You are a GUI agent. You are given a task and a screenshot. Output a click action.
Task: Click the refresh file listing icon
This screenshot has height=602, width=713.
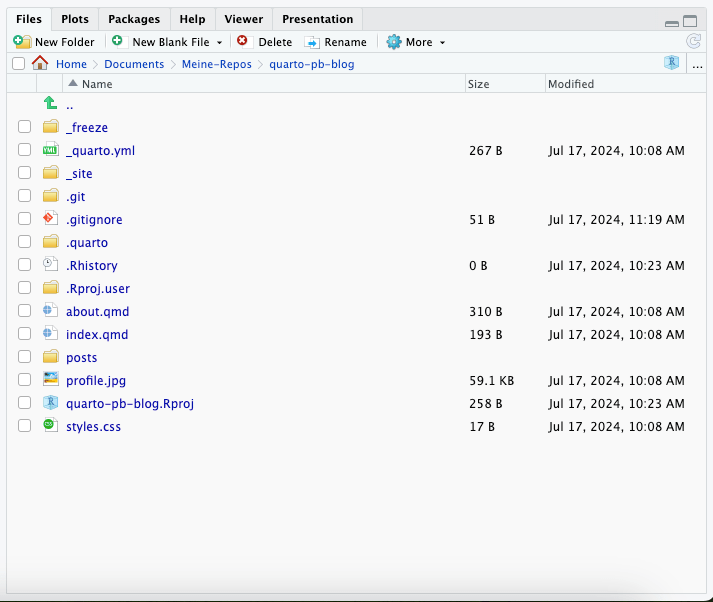(693, 41)
